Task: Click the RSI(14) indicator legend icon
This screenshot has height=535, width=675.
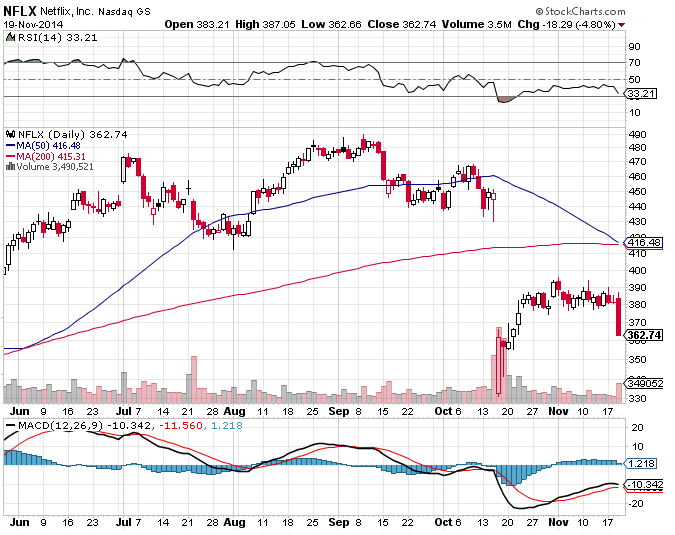Action: [10, 37]
